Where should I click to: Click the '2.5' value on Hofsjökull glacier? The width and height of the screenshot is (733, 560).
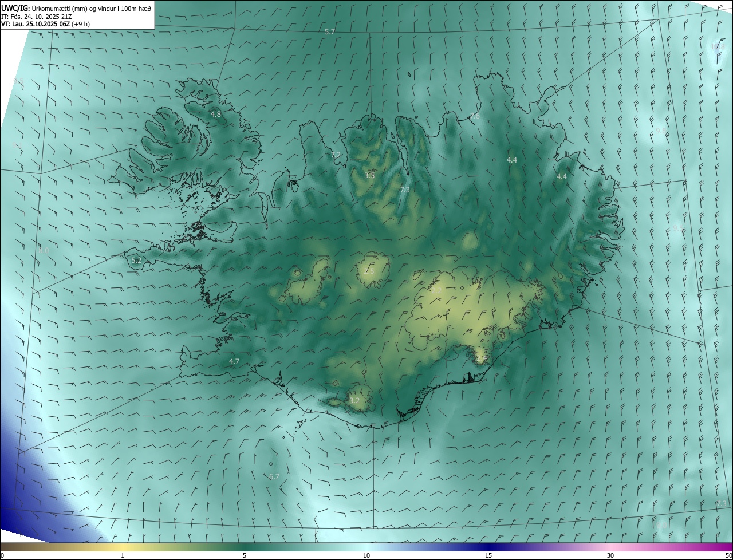(x=369, y=271)
